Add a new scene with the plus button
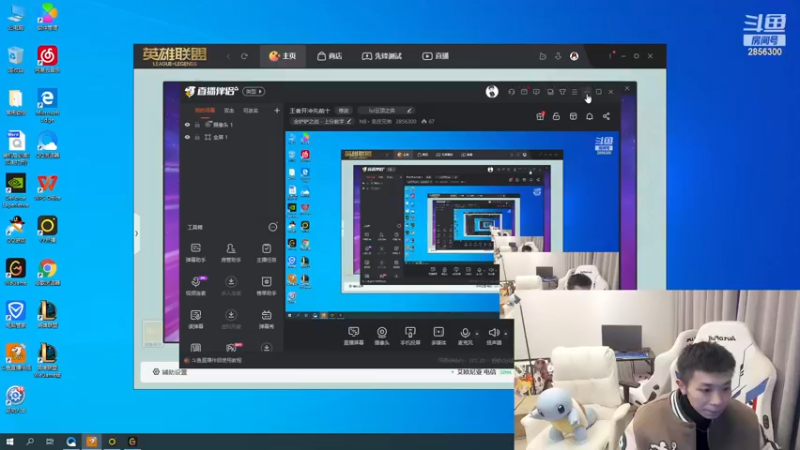 [x=277, y=110]
